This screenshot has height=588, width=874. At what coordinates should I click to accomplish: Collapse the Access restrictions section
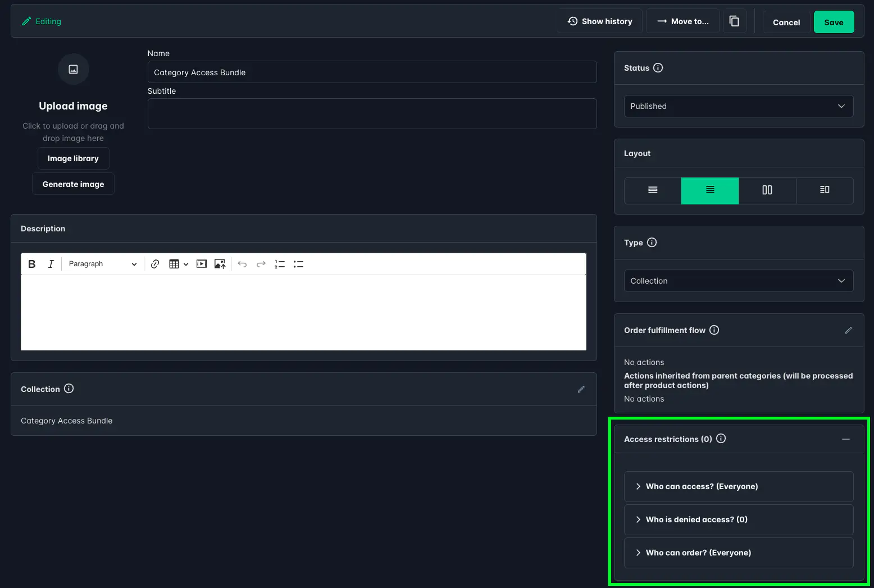[846, 439]
